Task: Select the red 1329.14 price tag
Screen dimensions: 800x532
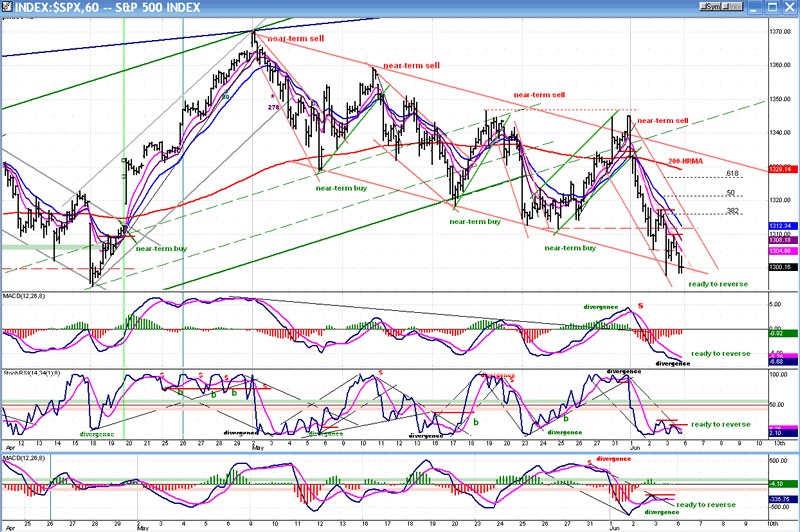Action: (783, 169)
